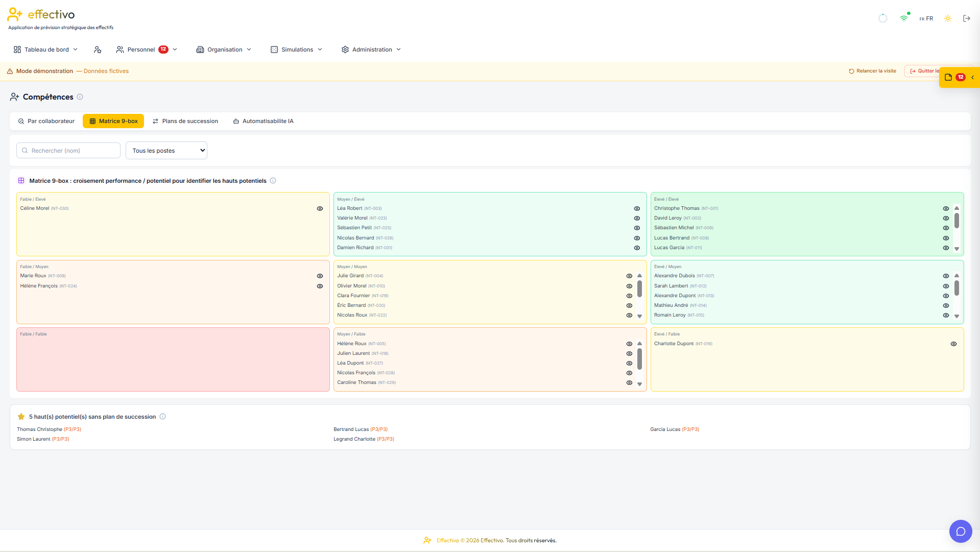
Task: Click the effectivo logo icon
Action: [x=15, y=14]
